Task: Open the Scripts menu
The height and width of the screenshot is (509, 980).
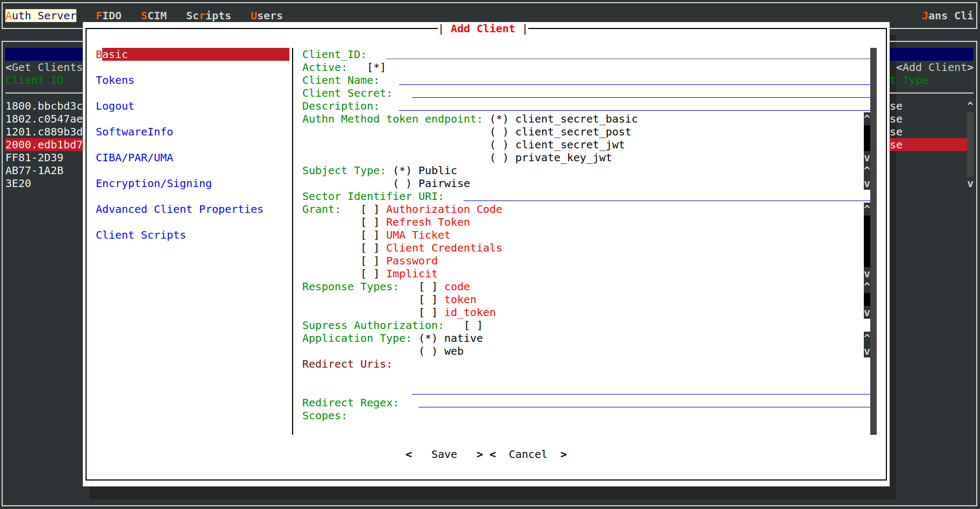Action: [208, 16]
